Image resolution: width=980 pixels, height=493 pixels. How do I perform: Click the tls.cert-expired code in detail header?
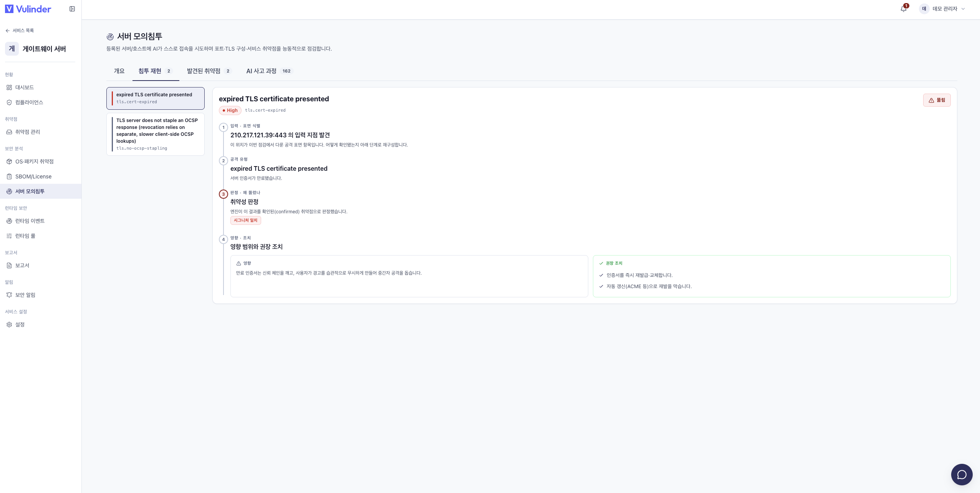(265, 110)
